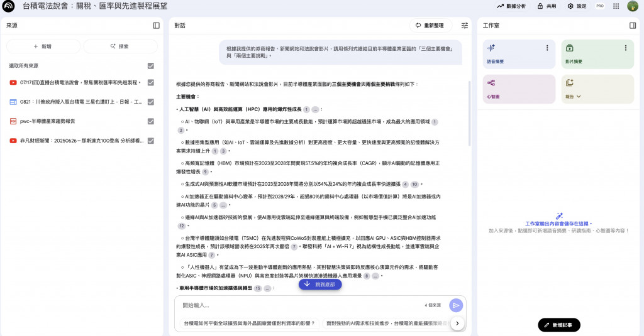Create 心智圖 mind map
Image resolution: width=644 pixels, height=336 pixels.
519,89
